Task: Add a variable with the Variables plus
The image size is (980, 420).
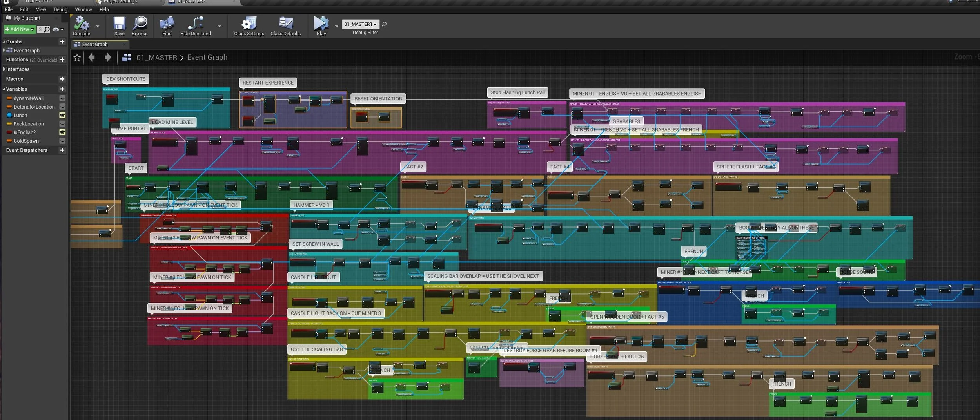Action: click(x=62, y=89)
